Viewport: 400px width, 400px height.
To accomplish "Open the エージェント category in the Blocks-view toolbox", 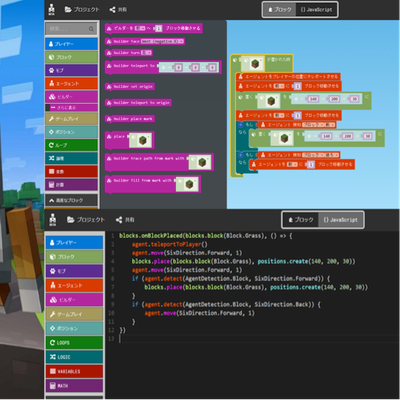I will (71, 84).
